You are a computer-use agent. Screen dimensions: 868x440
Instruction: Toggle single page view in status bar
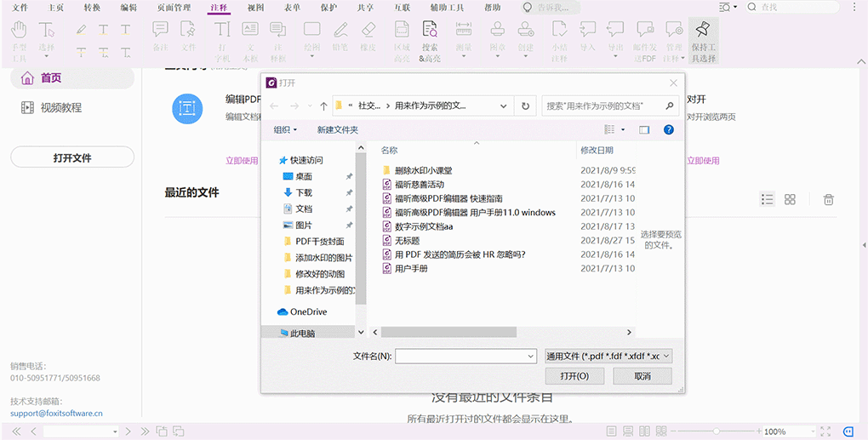pos(611,431)
